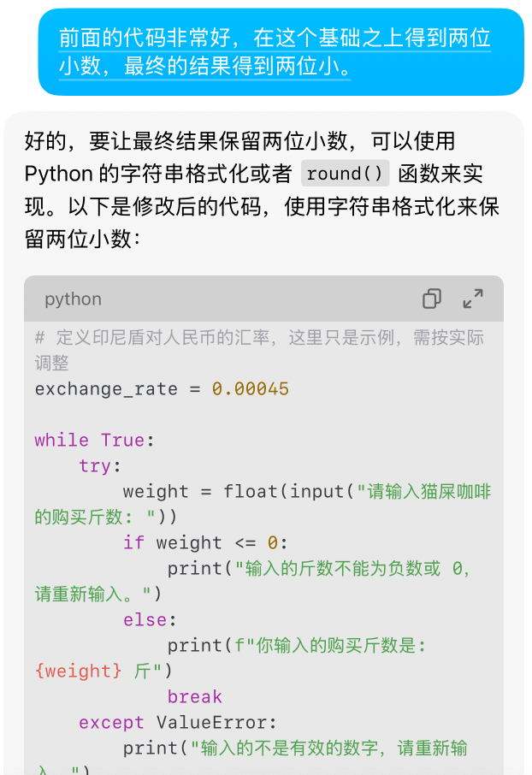This screenshot has height=775, width=532.
Task: Click the else: keyword line
Action: pyautogui.click(x=150, y=620)
